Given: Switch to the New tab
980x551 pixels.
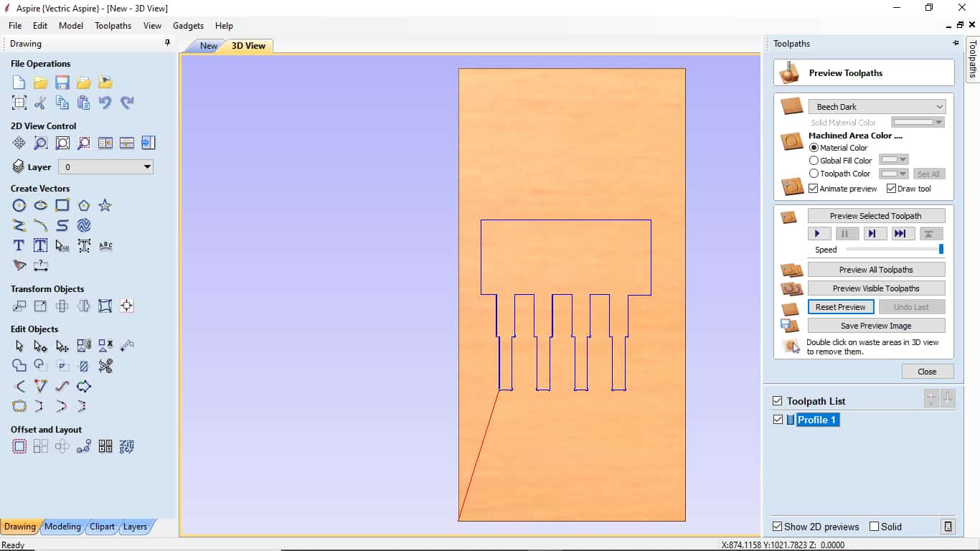Looking at the screenshot, I should pos(209,46).
